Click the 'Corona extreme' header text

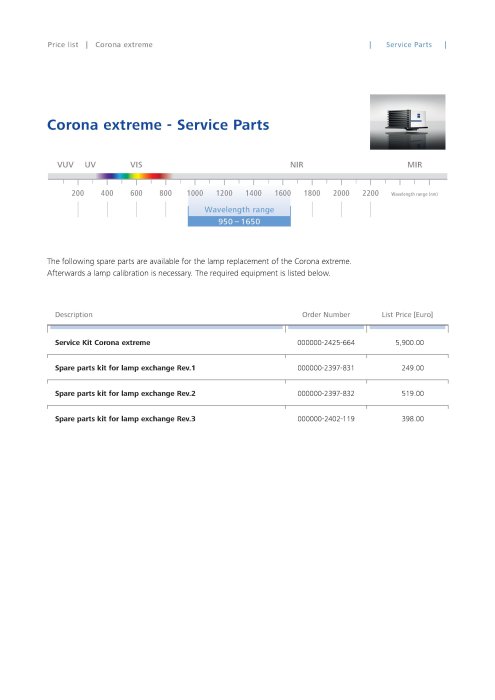[124, 45]
